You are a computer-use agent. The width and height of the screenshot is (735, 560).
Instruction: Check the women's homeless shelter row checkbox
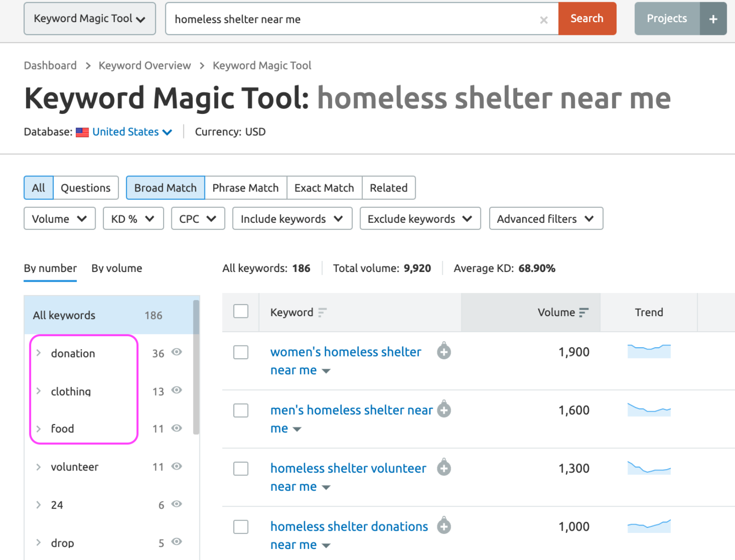tap(241, 352)
